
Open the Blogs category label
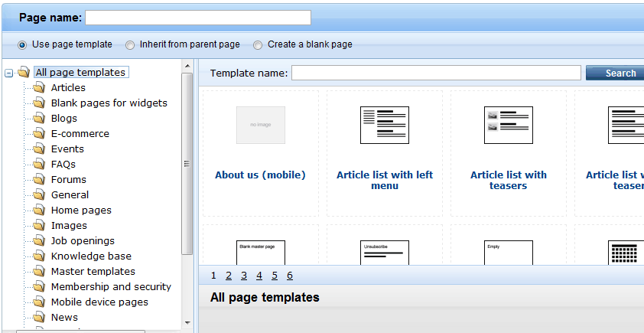[64, 118]
